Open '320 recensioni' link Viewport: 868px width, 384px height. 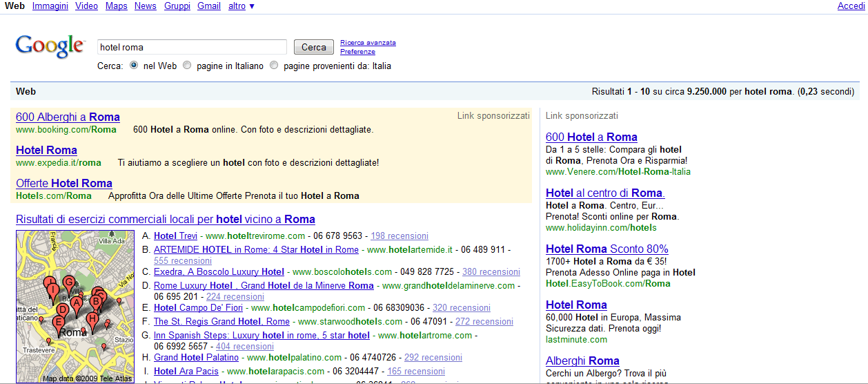[462, 308]
